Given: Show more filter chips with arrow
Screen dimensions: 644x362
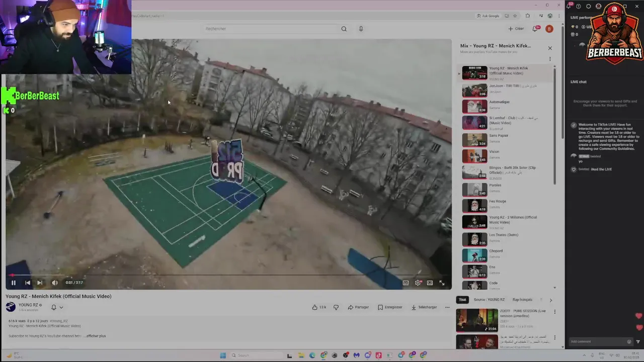Looking at the screenshot, I should (550, 300).
